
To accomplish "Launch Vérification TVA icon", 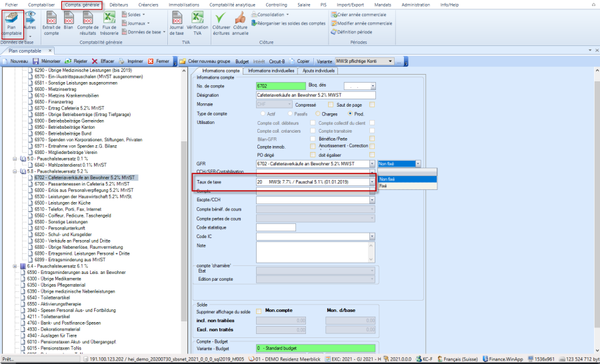I will point(197,24).
